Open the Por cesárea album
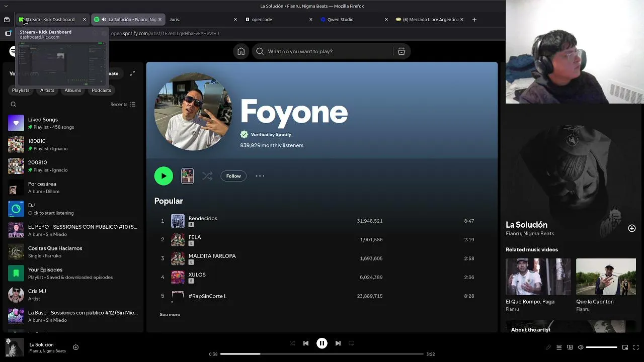 (73, 188)
